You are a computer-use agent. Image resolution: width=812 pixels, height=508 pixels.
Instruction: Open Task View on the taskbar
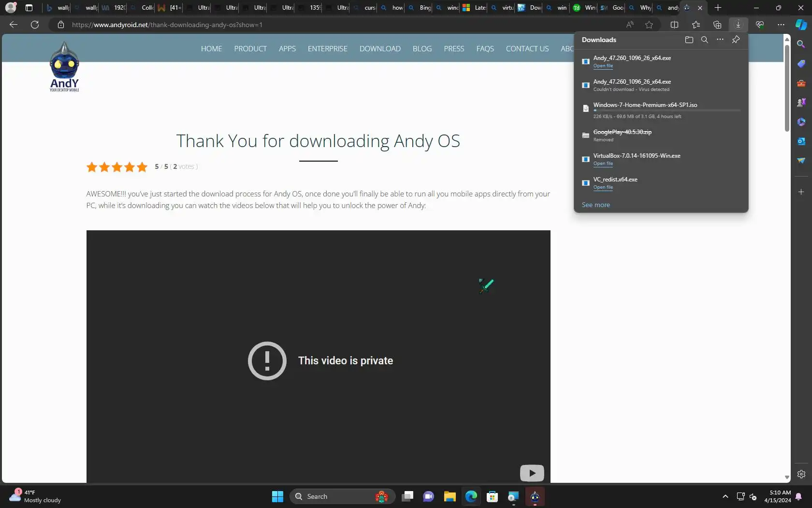(407, 496)
